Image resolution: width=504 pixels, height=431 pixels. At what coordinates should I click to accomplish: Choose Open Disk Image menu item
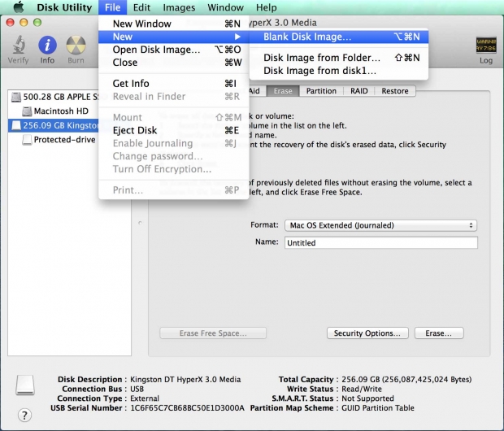point(174,50)
